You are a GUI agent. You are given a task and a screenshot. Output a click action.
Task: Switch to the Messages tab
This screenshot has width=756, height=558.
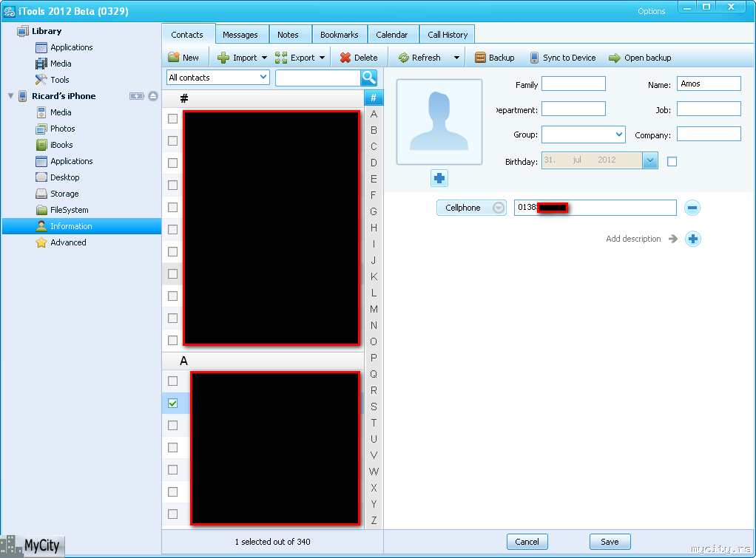click(x=240, y=35)
